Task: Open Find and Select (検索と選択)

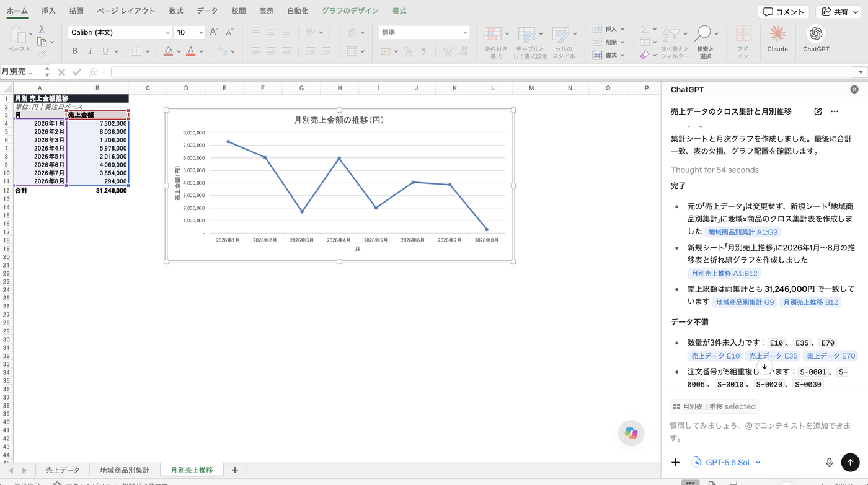Action: (705, 43)
